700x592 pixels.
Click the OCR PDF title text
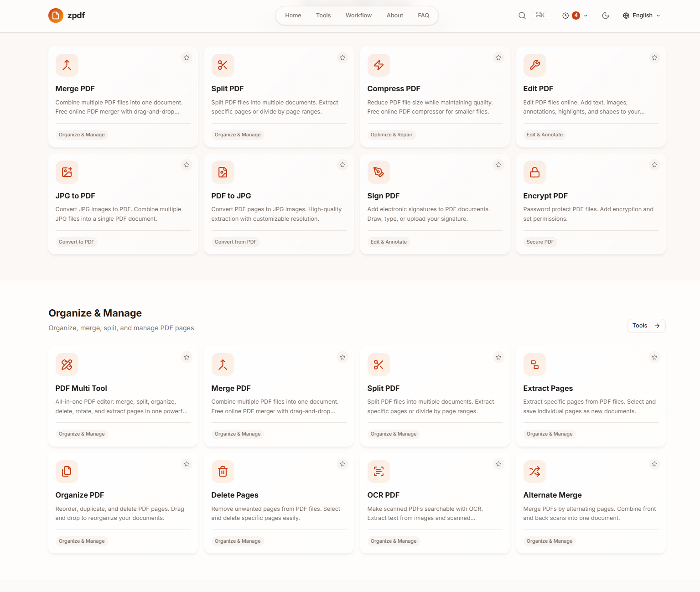pos(384,495)
